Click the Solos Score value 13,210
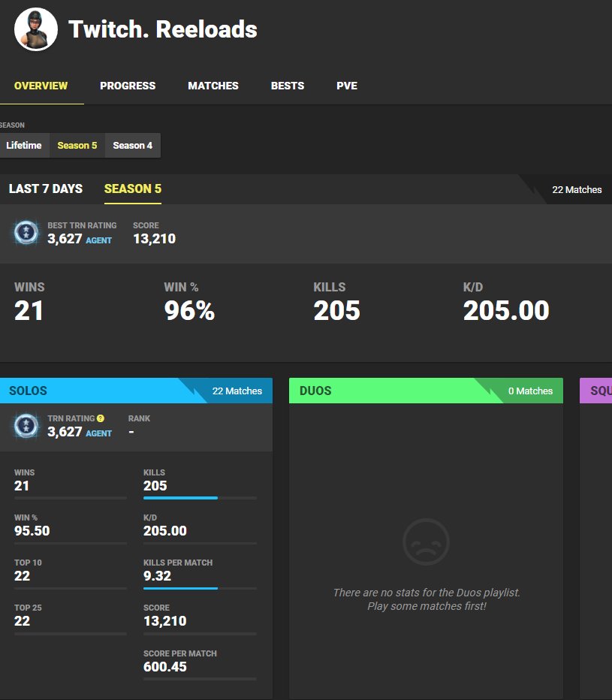 (165, 621)
